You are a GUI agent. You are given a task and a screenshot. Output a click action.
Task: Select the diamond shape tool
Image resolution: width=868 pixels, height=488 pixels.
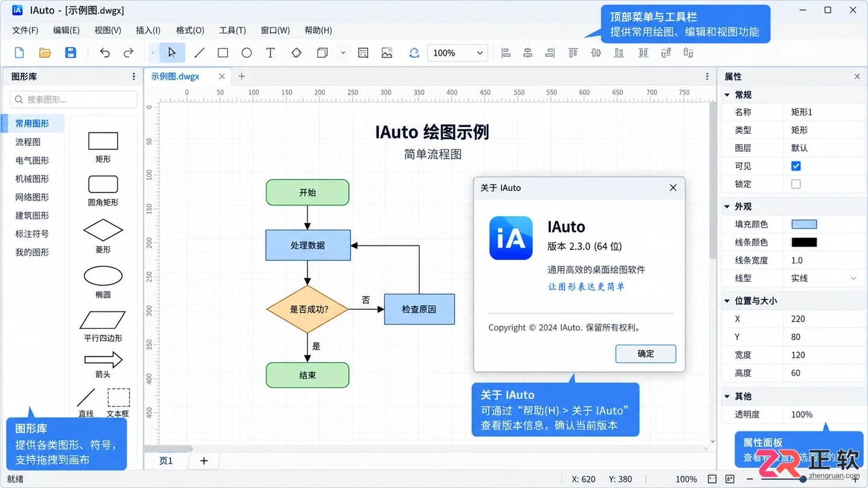pos(297,53)
